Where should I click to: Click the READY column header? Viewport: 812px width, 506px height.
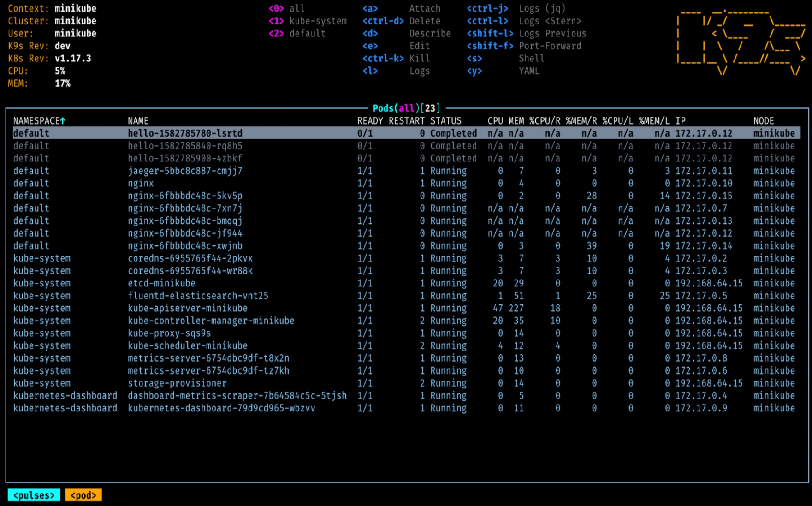(x=370, y=121)
